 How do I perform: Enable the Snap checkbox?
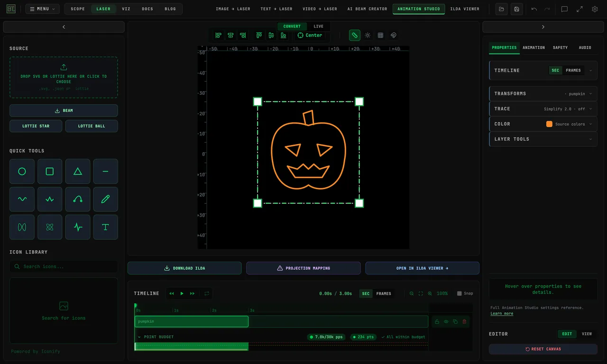460,293
